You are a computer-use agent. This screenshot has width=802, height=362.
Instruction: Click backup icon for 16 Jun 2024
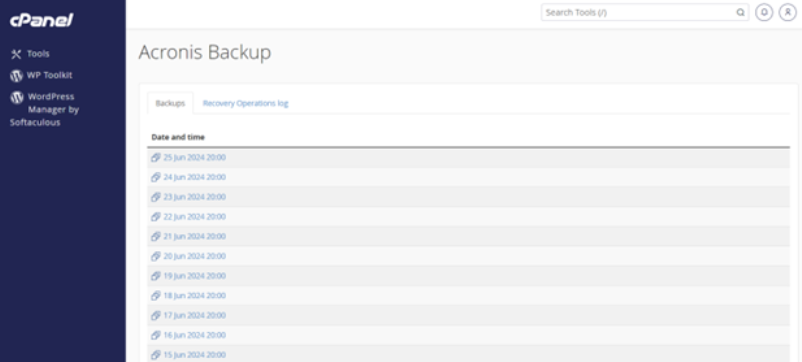point(156,335)
